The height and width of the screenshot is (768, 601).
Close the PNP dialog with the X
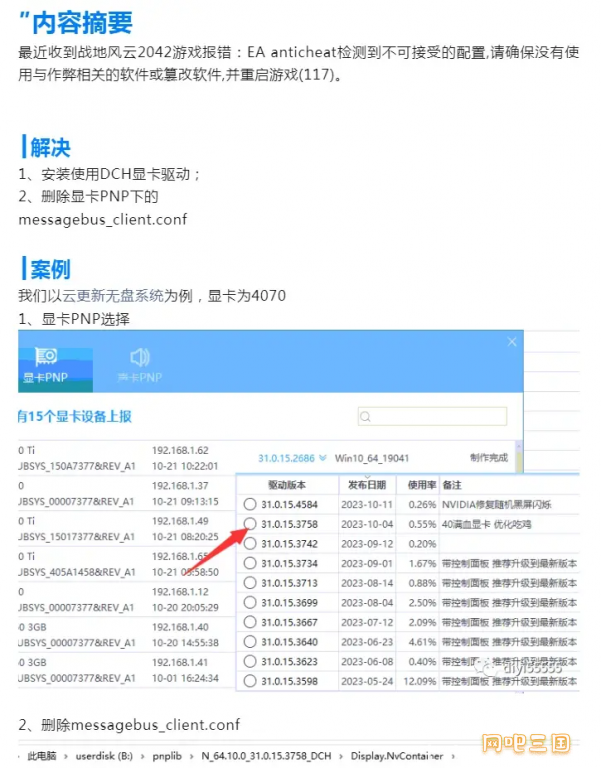click(512, 342)
